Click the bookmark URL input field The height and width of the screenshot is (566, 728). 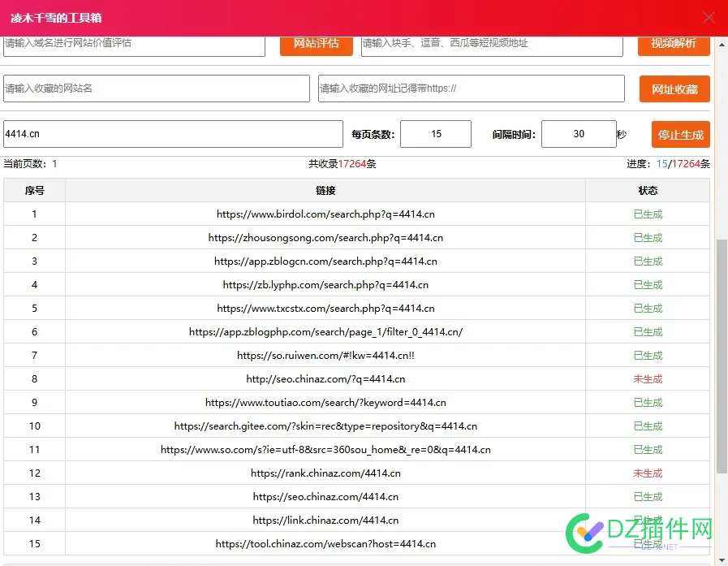pyautogui.click(x=471, y=89)
